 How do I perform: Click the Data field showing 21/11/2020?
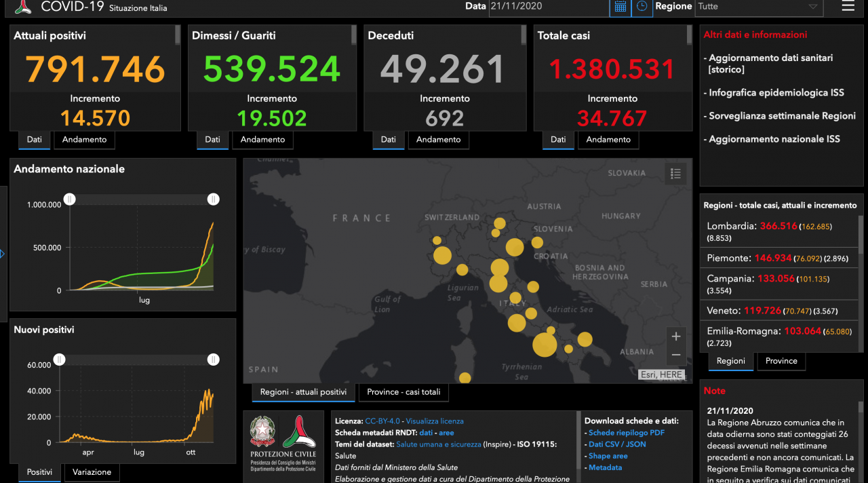tap(548, 7)
